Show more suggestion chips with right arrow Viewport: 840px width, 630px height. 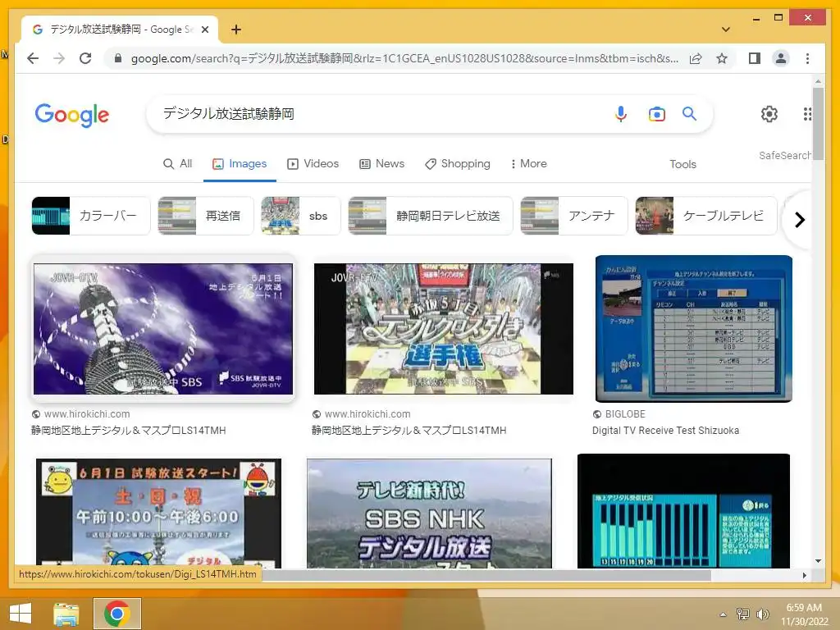[x=799, y=220]
